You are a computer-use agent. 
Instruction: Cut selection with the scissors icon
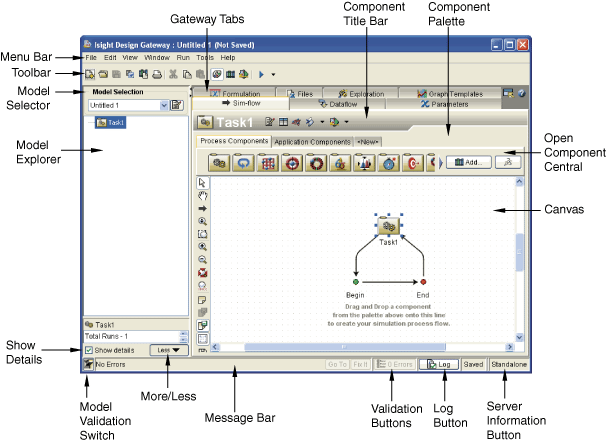pos(174,74)
